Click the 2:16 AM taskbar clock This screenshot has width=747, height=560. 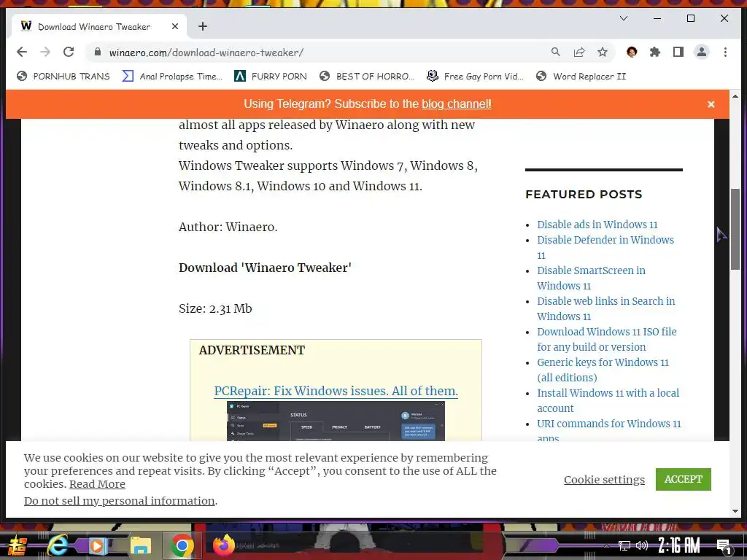pos(679,545)
